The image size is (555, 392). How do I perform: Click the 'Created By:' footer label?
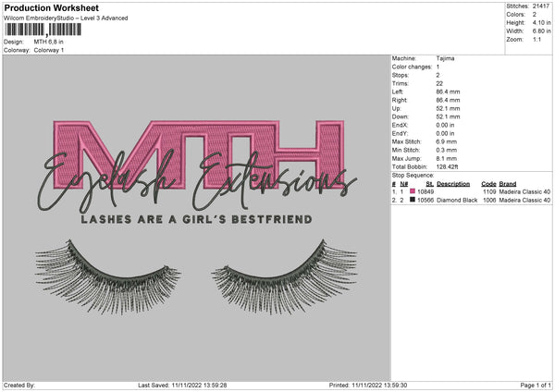[x=19, y=385]
